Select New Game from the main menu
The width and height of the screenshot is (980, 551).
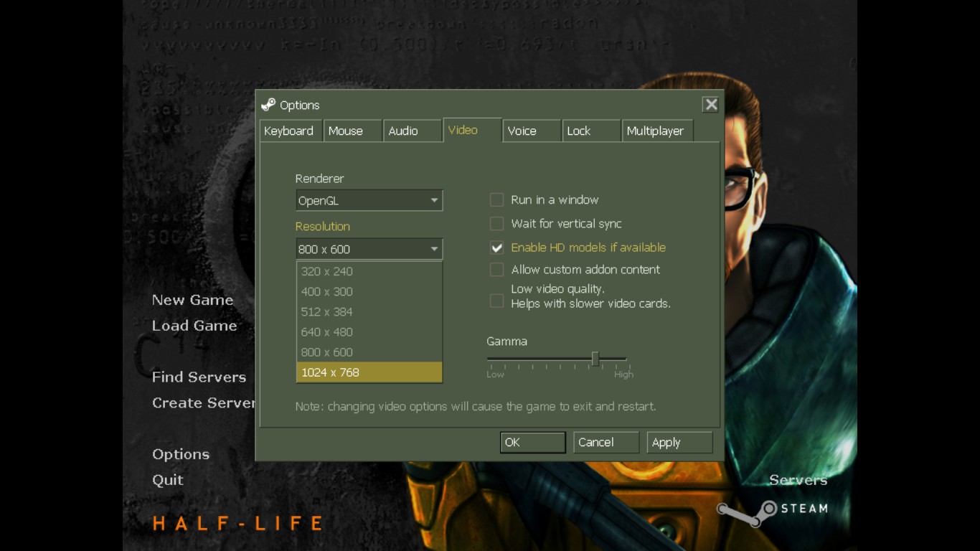point(192,300)
